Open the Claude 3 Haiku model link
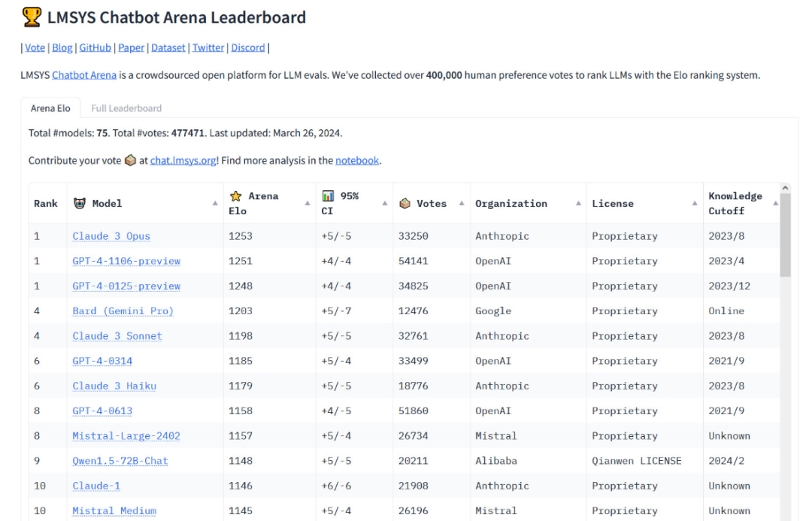The image size is (812, 521). pos(114,386)
